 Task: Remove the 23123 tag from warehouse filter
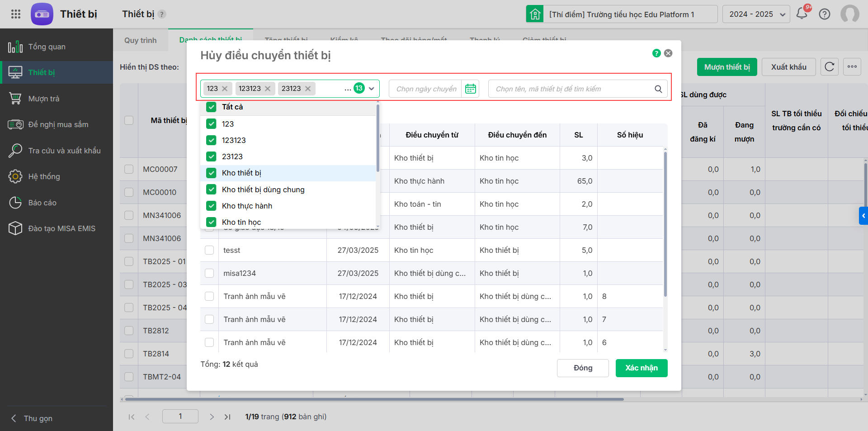(x=308, y=89)
